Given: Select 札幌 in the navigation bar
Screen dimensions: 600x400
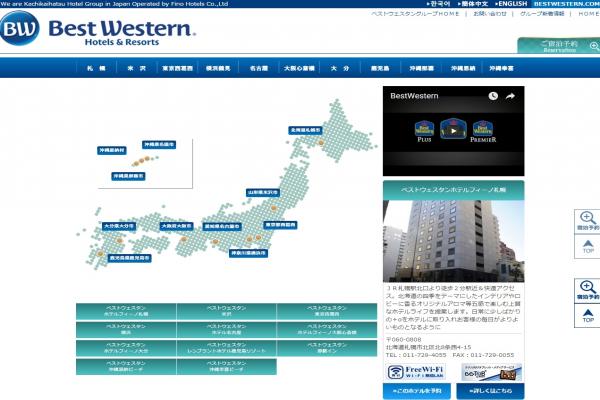Looking at the screenshot, I should click(96, 68).
